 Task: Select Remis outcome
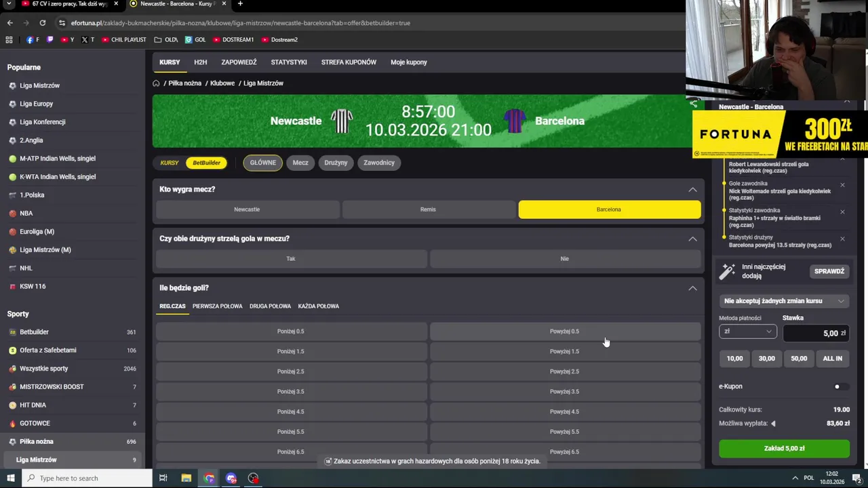[x=428, y=209]
